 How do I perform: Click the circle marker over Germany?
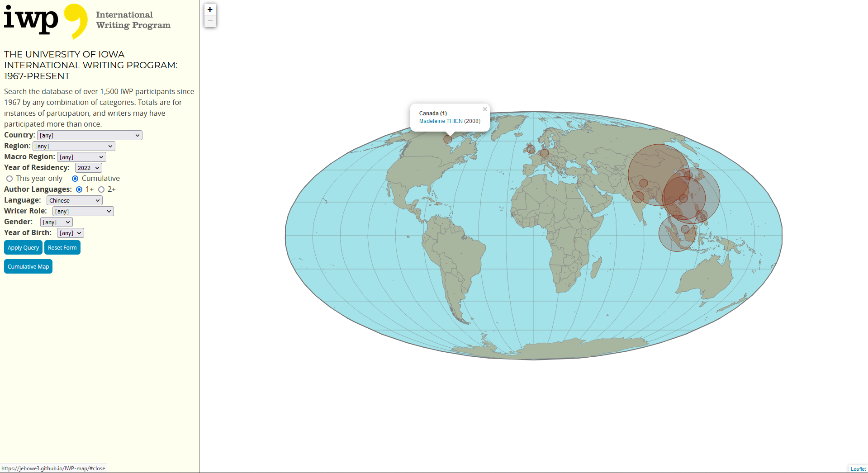click(x=545, y=153)
